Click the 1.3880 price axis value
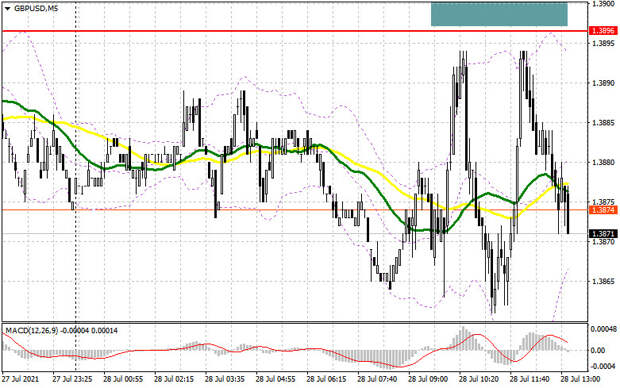 (x=603, y=162)
